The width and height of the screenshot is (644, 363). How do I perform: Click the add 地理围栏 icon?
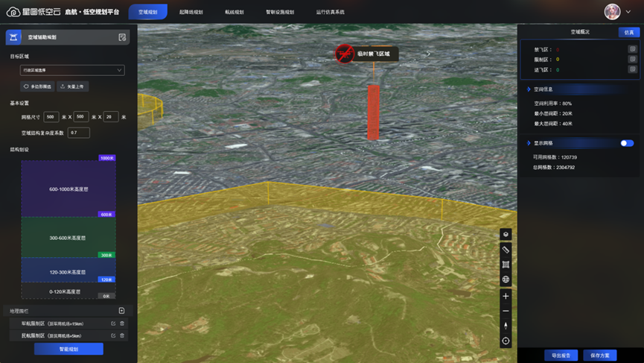121,311
